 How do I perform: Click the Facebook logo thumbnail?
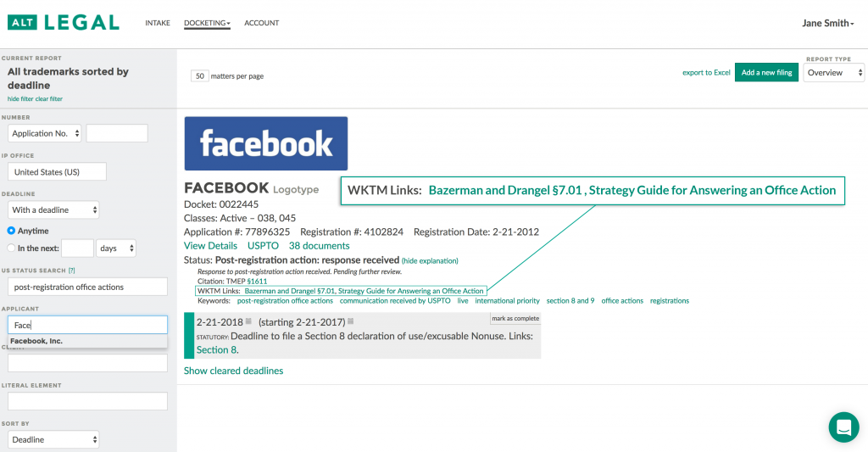[266, 143]
